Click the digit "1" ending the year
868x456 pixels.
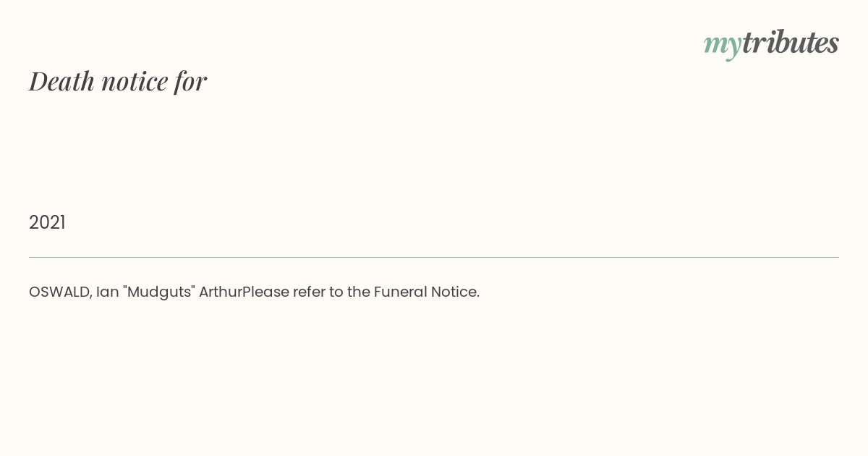point(62,222)
